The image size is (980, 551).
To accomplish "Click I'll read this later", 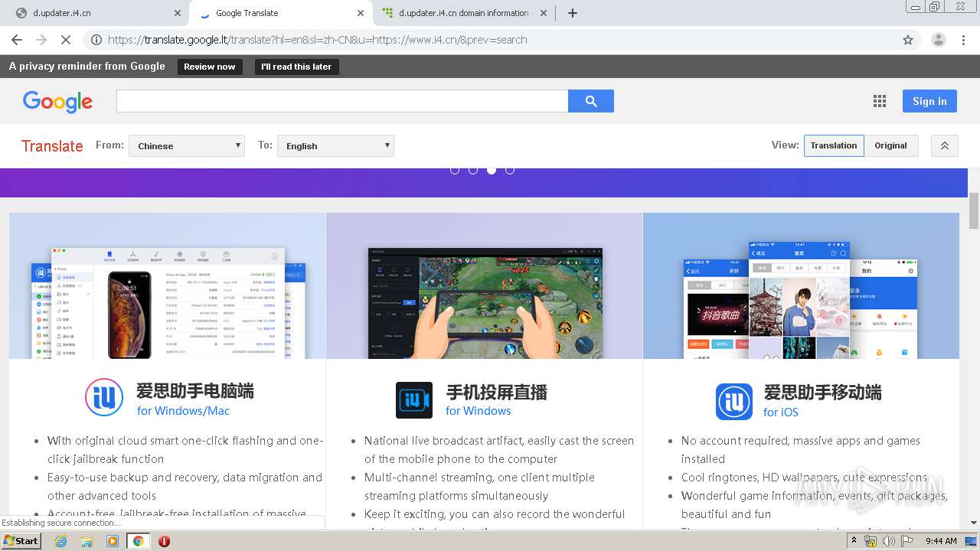I will pos(296,67).
